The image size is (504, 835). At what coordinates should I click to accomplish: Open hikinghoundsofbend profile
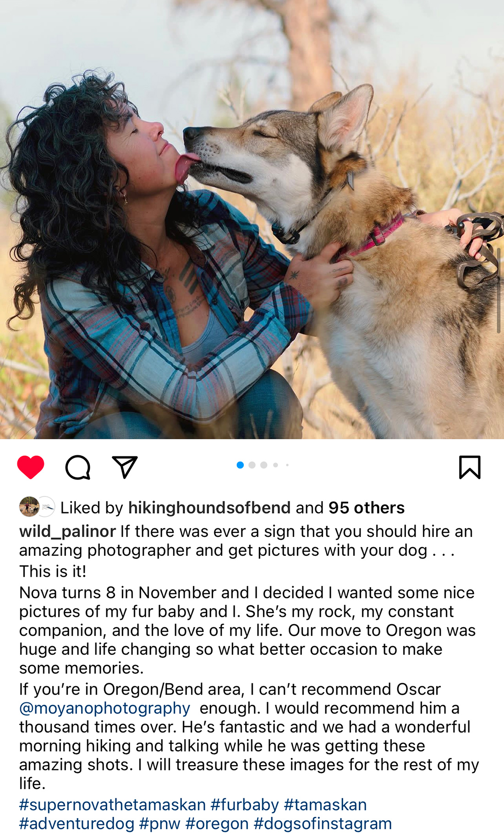click(209, 508)
